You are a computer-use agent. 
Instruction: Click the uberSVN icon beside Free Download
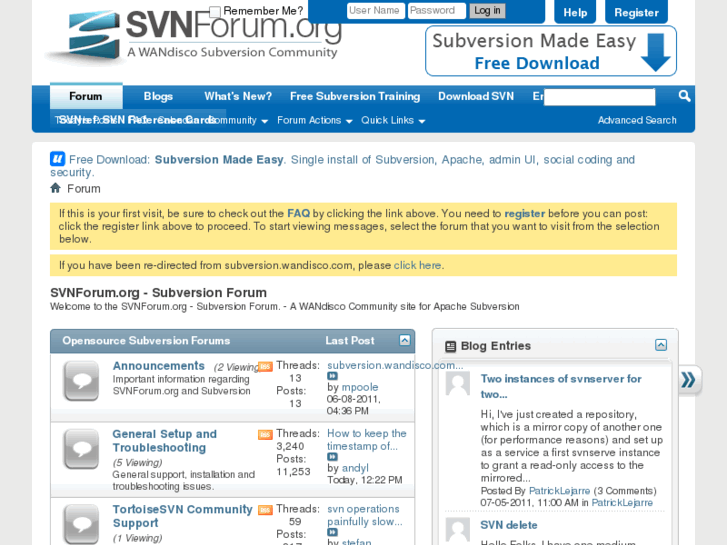57,159
